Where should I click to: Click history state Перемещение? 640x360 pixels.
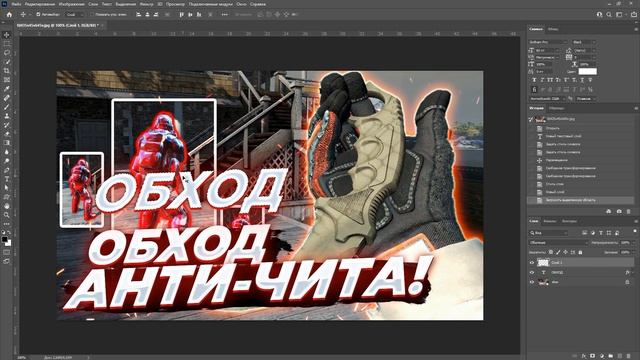coord(557,160)
